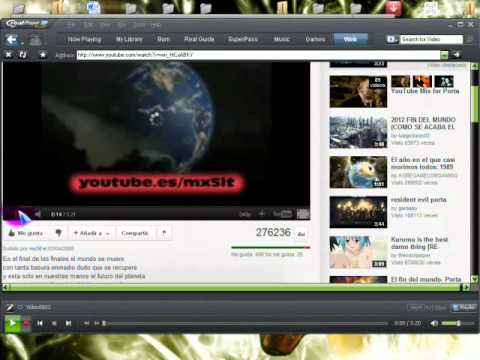Click the video search icon

pos(392,39)
